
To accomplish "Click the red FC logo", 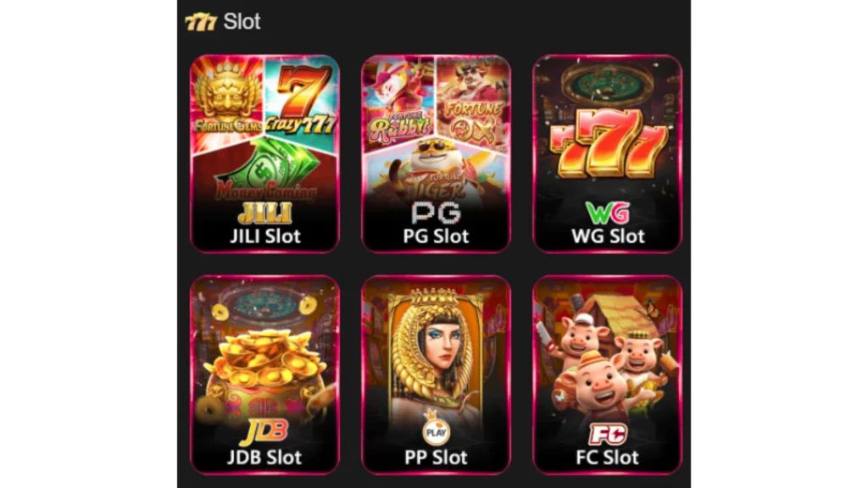I will click(x=607, y=435).
